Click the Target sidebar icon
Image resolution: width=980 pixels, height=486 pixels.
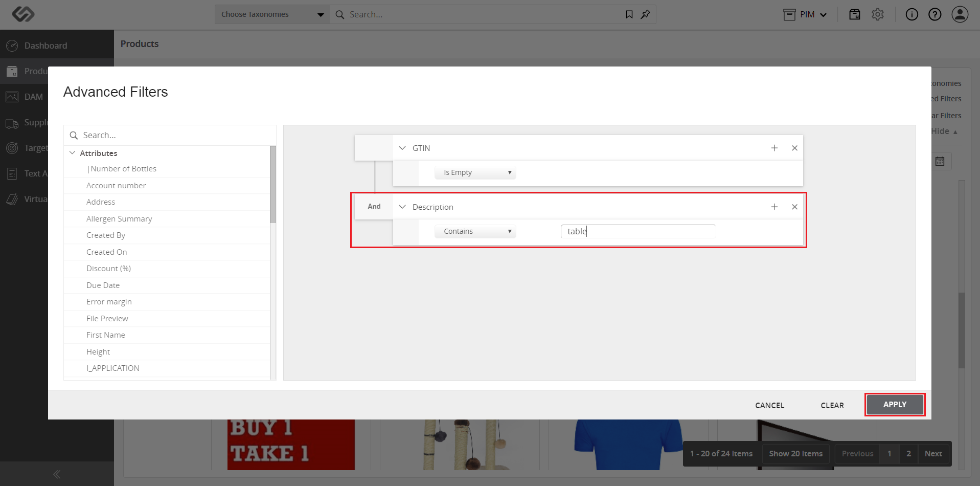[x=12, y=148]
